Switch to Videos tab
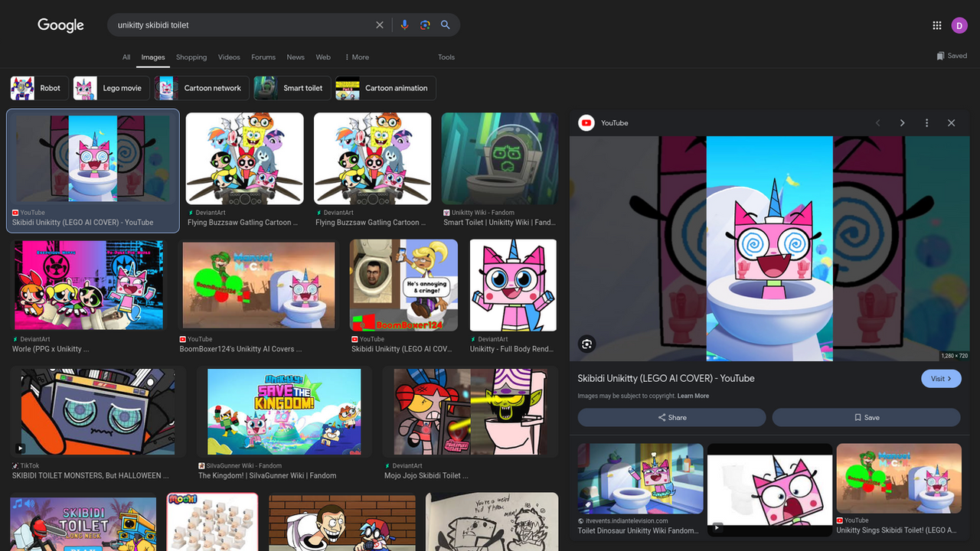Viewport: 980px width, 551px height. [x=229, y=57]
